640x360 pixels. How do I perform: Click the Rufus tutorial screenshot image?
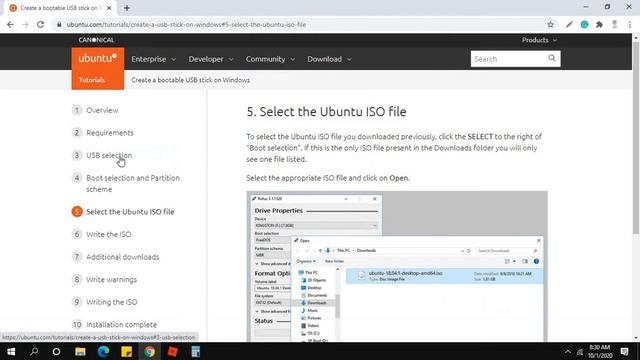click(397, 266)
